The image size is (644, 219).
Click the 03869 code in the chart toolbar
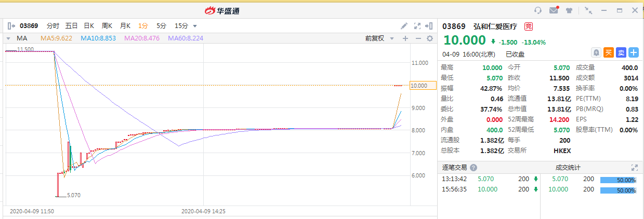click(29, 25)
